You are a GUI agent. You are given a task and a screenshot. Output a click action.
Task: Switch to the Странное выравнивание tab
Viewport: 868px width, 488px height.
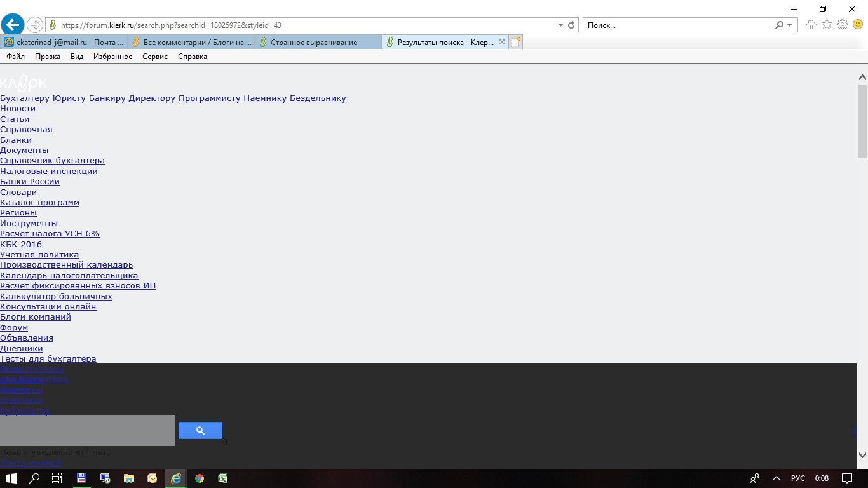point(314,43)
